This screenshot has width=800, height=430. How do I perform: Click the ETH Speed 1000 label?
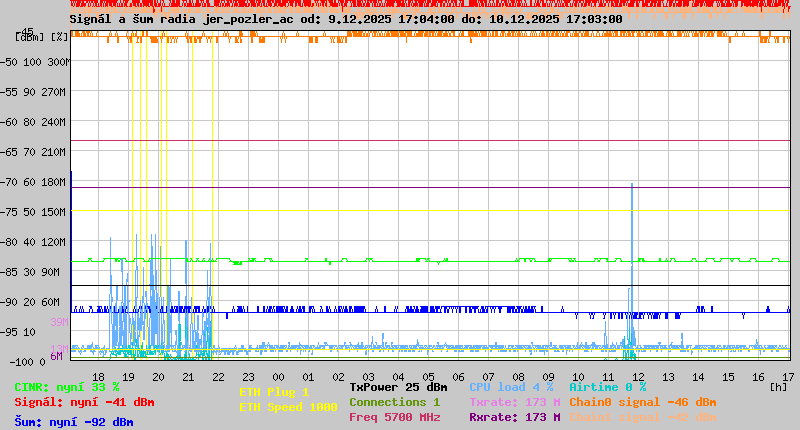point(288,407)
